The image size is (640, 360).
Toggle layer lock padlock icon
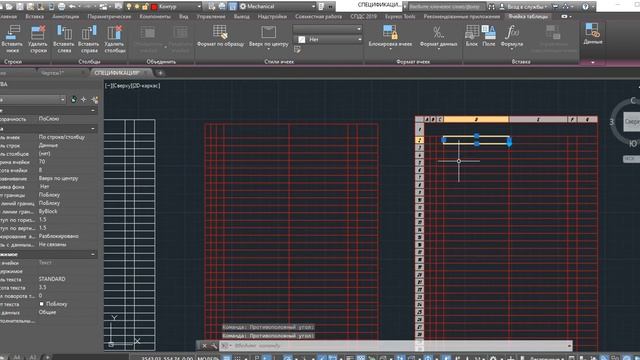[145, 7]
